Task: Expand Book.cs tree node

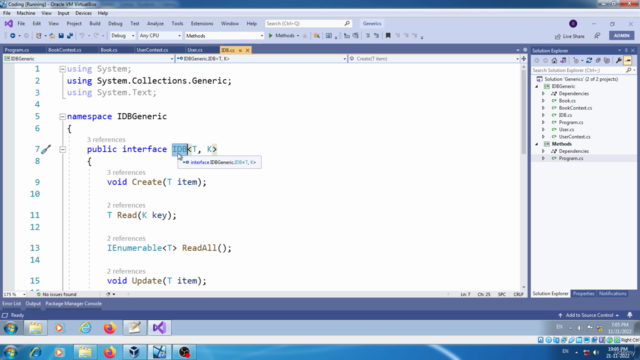Action: click(x=543, y=101)
